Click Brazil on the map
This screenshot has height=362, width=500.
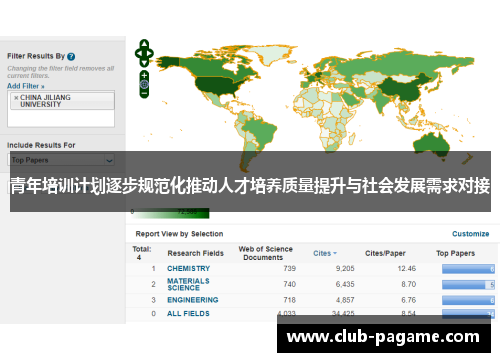(x=262, y=131)
